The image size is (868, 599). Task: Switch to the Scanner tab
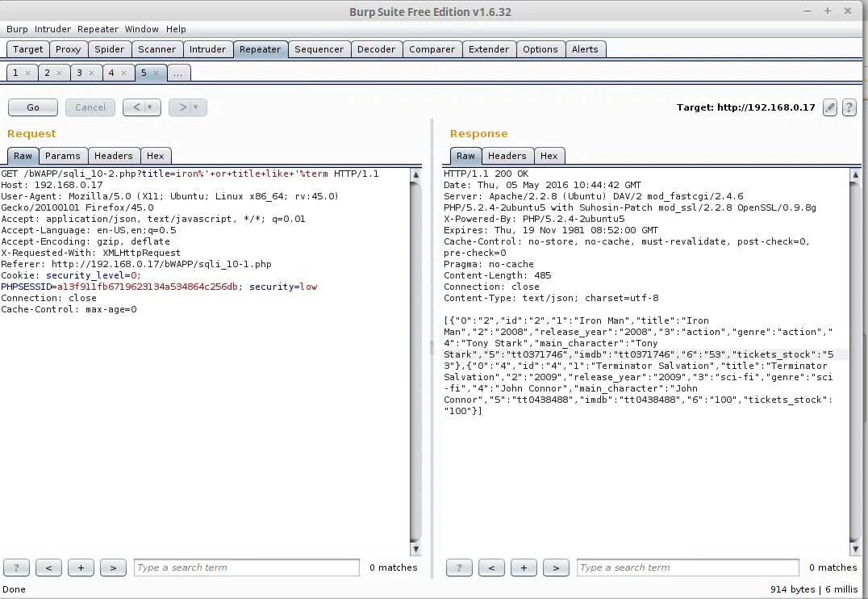pos(156,49)
